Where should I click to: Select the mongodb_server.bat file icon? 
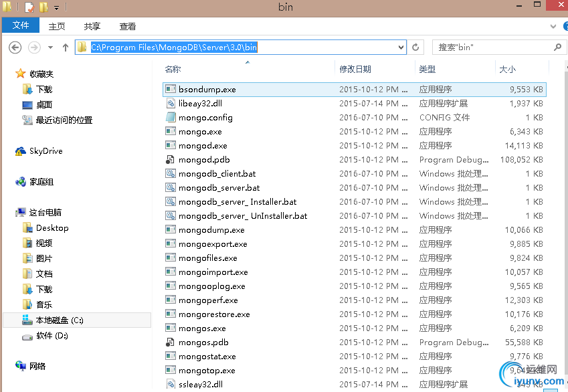[x=170, y=187]
